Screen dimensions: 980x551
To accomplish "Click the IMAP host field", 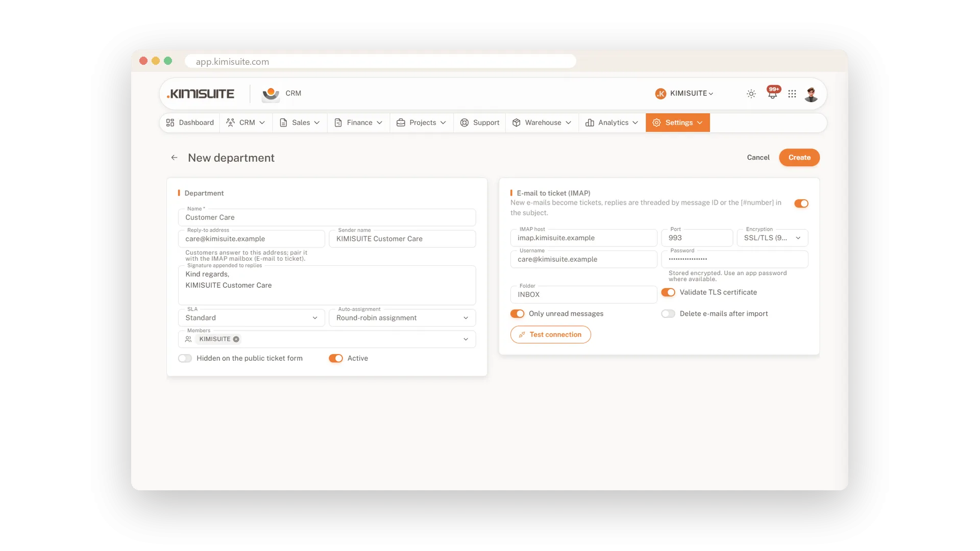I will pos(583,238).
